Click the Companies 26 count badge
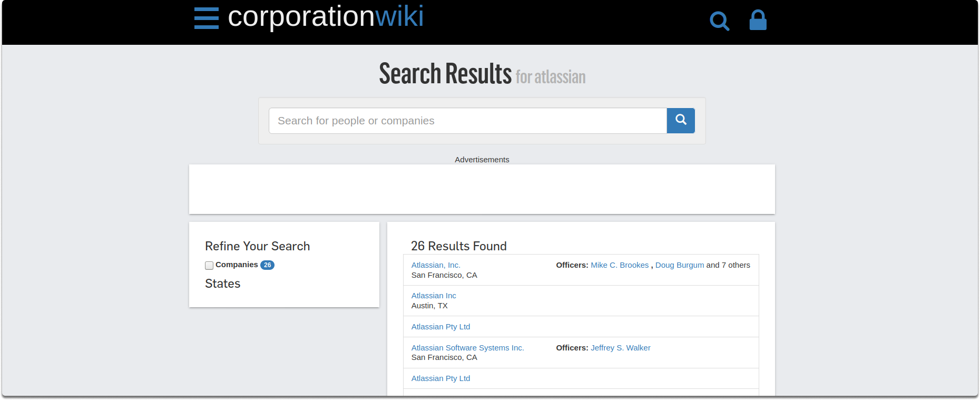980x400 pixels. click(x=267, y=265)
